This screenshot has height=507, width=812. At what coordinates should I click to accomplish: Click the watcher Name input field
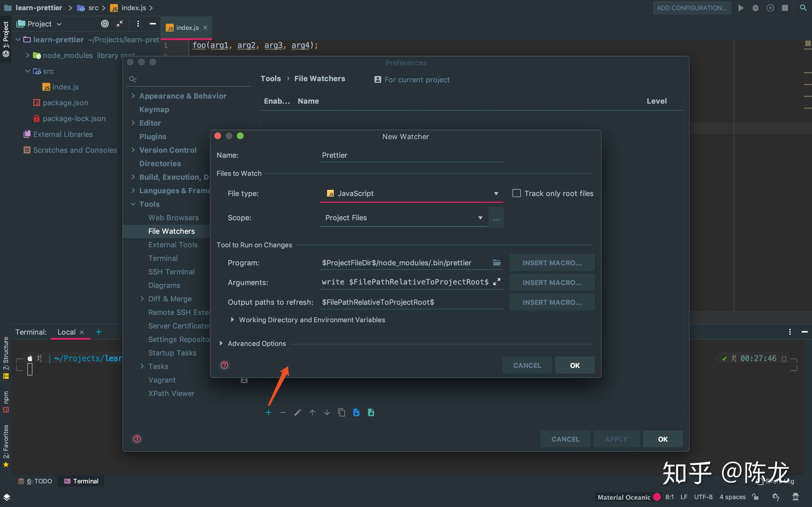pos(411,155)
